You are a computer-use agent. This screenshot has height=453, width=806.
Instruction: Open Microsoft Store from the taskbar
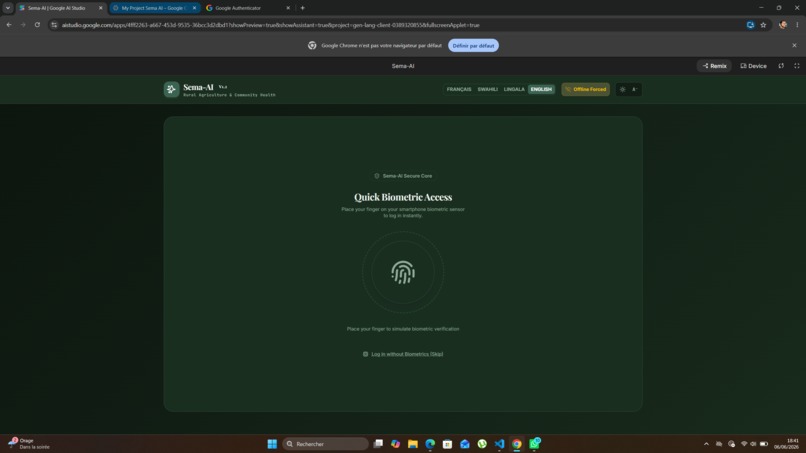click(x=447, y=444)
